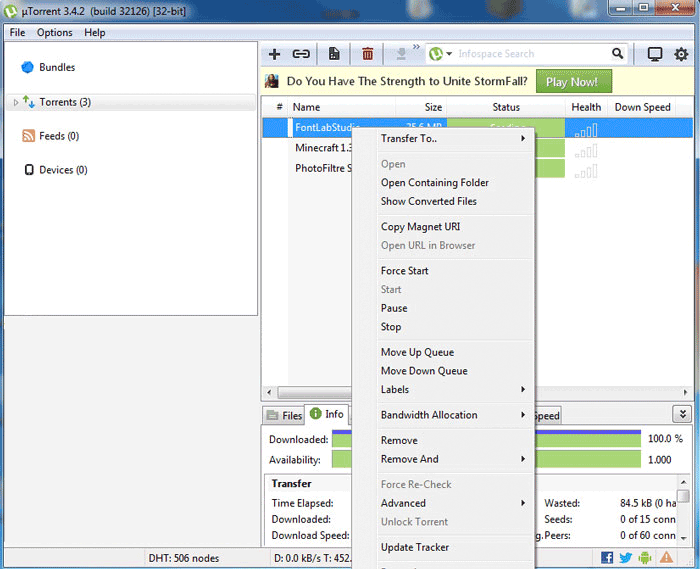Open search provider dropdown with uTorrent logo

(x=440, y=54)
